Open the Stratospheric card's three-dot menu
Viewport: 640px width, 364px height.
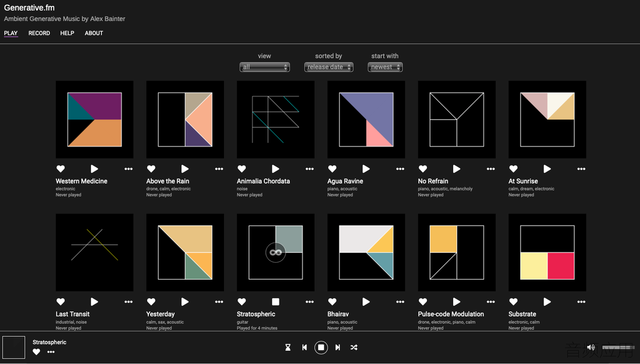pyautogui.click(x=310, y=302)
